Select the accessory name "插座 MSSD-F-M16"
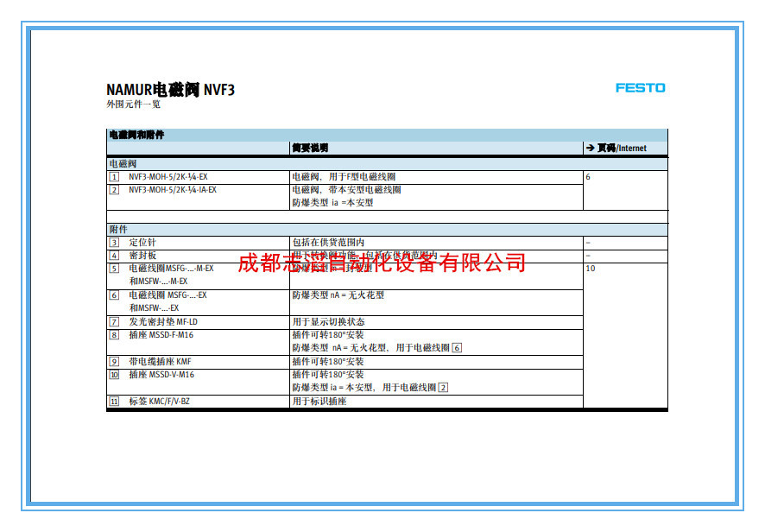 [161, 335]
